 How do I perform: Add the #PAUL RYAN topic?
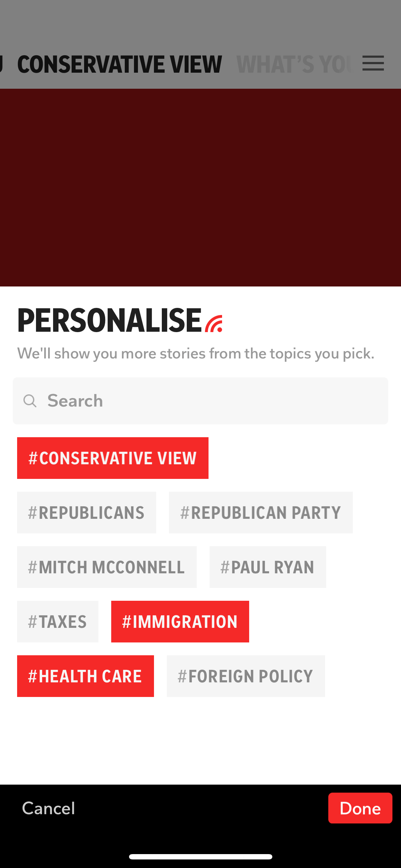268,567
